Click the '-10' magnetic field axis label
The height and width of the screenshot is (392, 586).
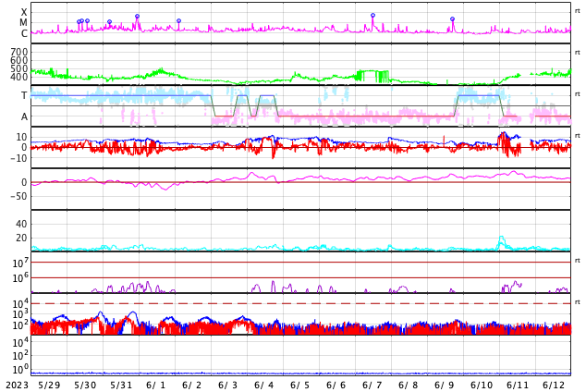(x=18, y=158)
